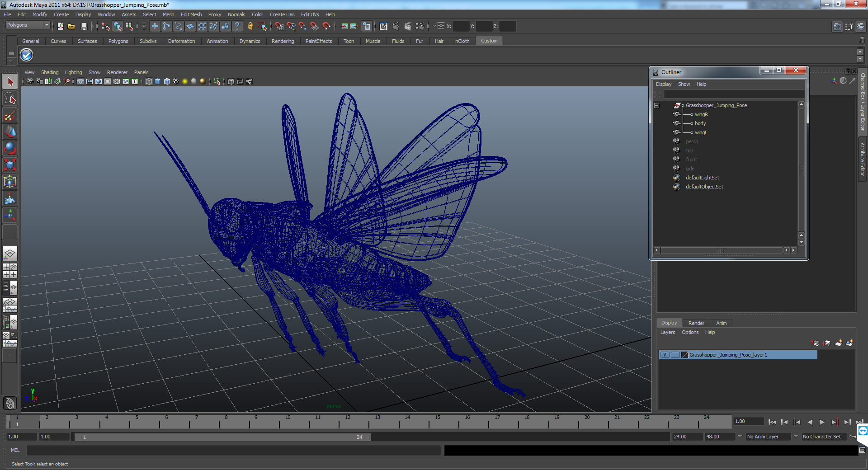Create a new layer icon in layer editor

[x=838, y=343]
